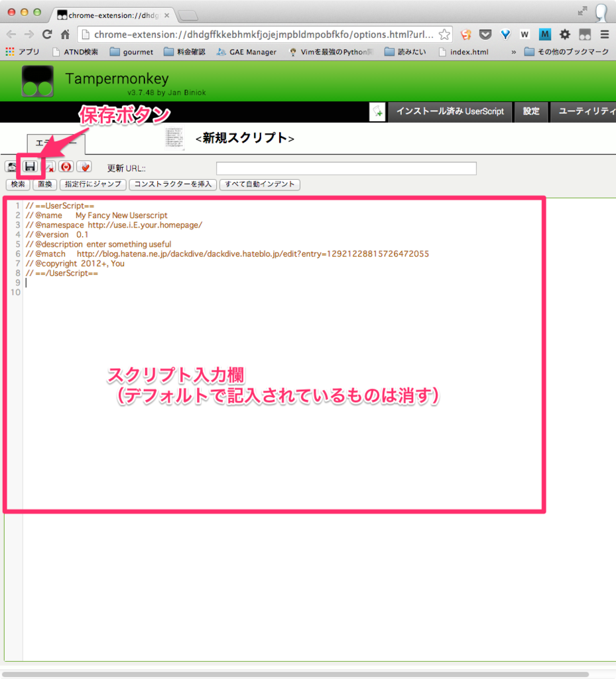Screen dimensions: 616x679
Task: Go back with the browser back arrow
Action: tap(11, 34)
